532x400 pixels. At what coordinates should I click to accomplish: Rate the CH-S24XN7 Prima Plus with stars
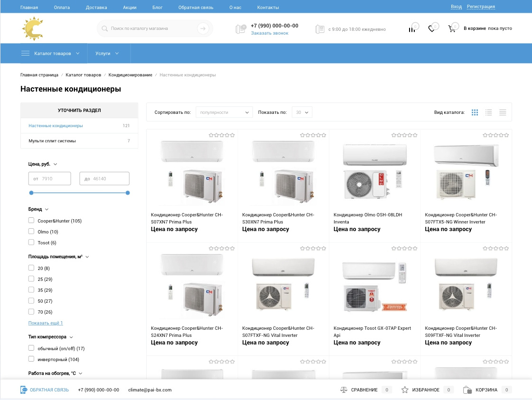[x=222, y=248]
